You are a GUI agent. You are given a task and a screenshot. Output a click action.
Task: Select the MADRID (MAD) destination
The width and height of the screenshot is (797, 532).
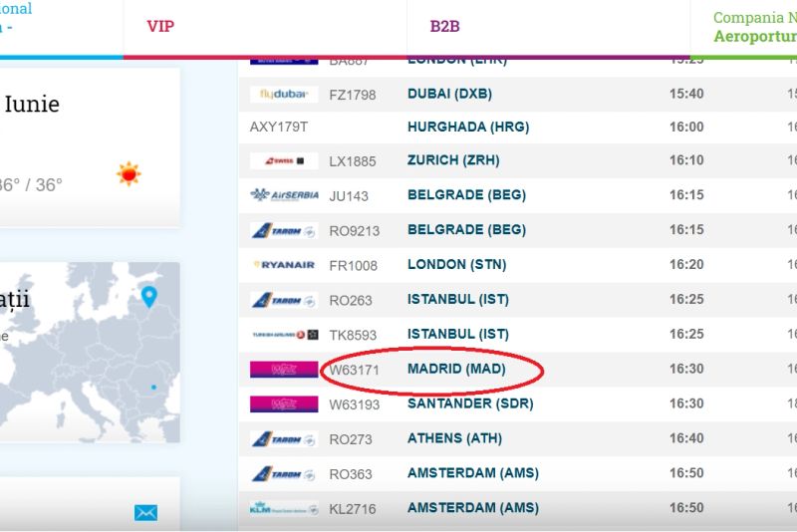click(456, 370)
